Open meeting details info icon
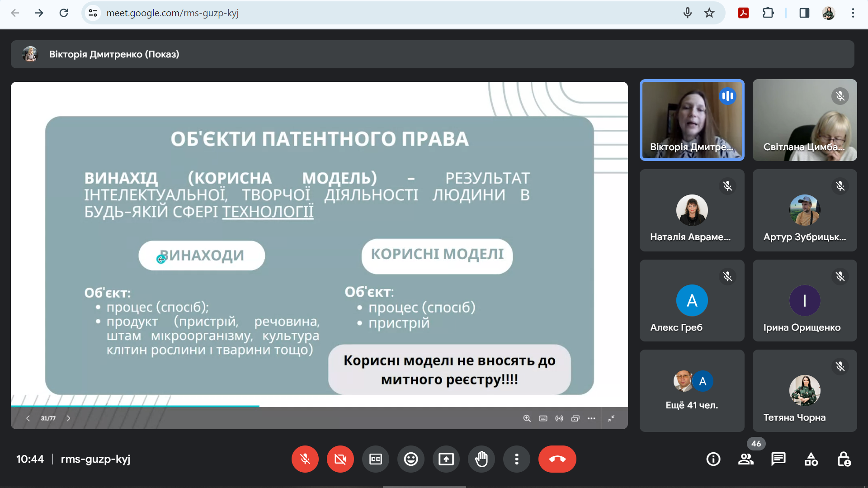The height and width of the screenshot is (488, 868). (x=713, y=460)
